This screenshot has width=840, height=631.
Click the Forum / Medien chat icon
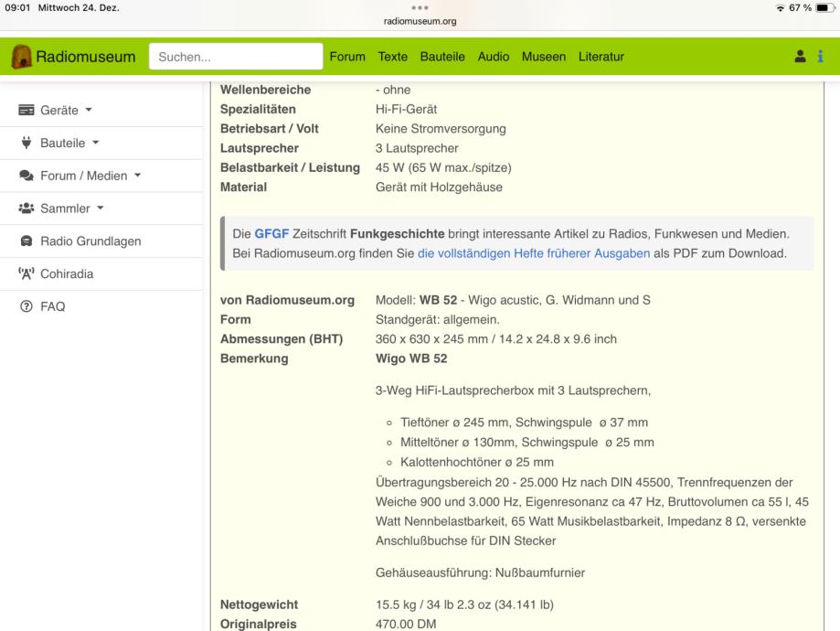27,176
